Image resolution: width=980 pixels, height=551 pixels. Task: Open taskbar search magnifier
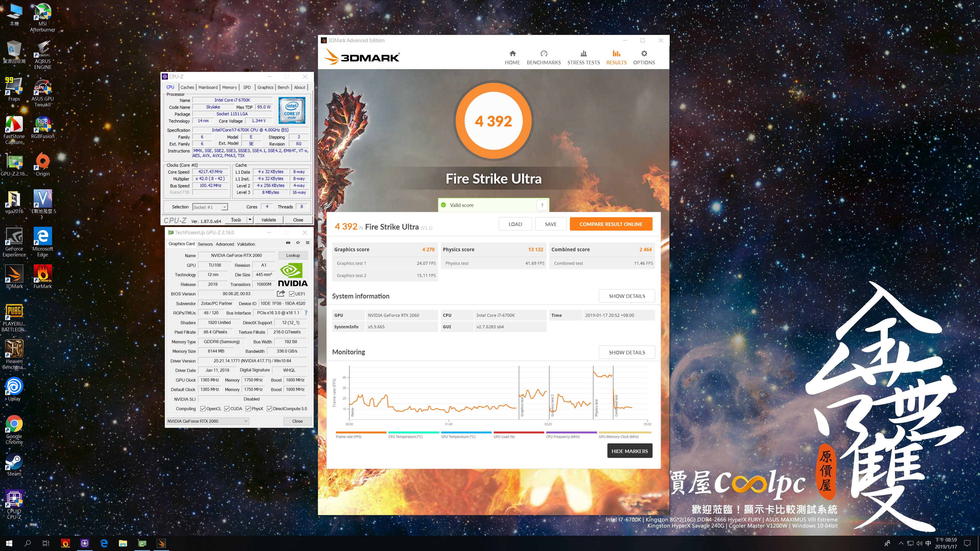[27, 543]
